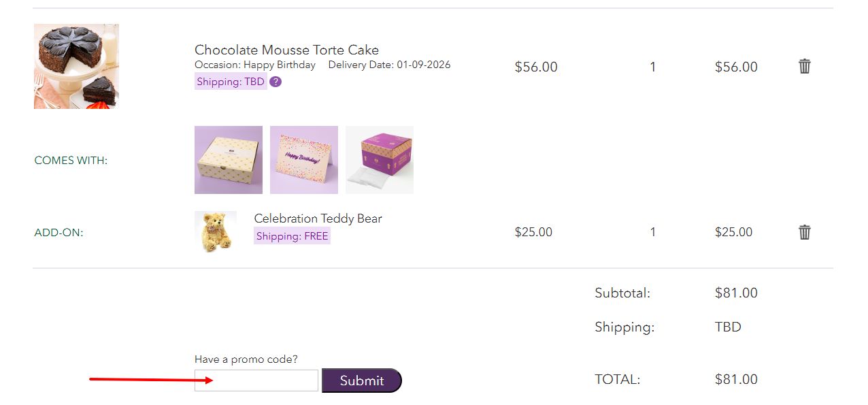The width and height of the screenshot is (868, 405).
Task: Open the Chocolate Mousse Torte Cake product link
Action: tap(286, 50)
